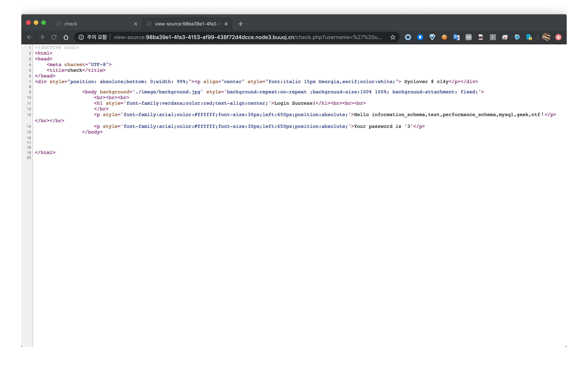588x375 pixels.
Task: Reload the current page
Action: coord(54,37)
